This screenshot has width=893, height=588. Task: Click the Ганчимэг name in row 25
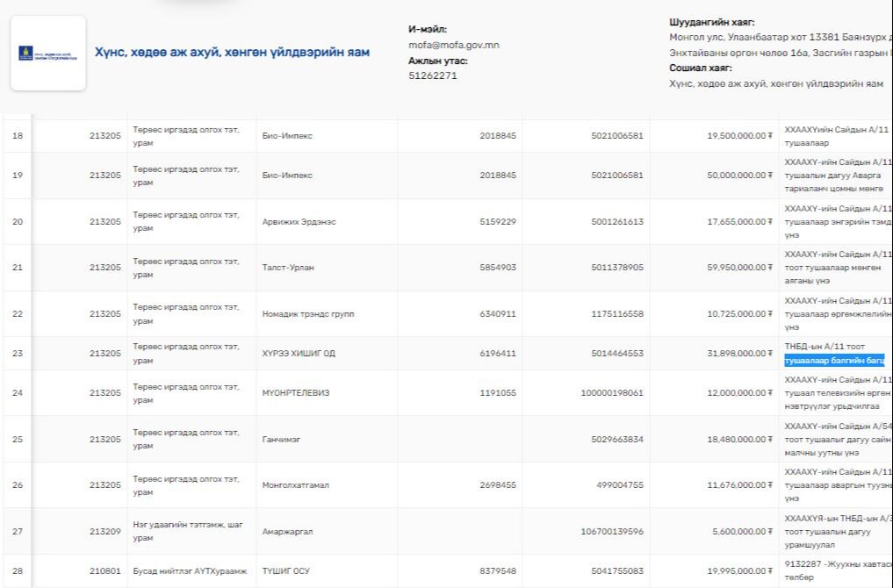(x=281, y=439)
